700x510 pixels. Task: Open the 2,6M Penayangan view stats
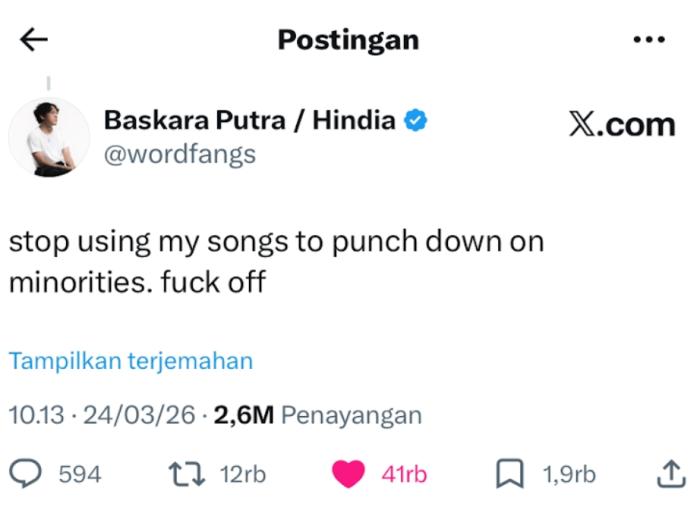tap(317, 415)
